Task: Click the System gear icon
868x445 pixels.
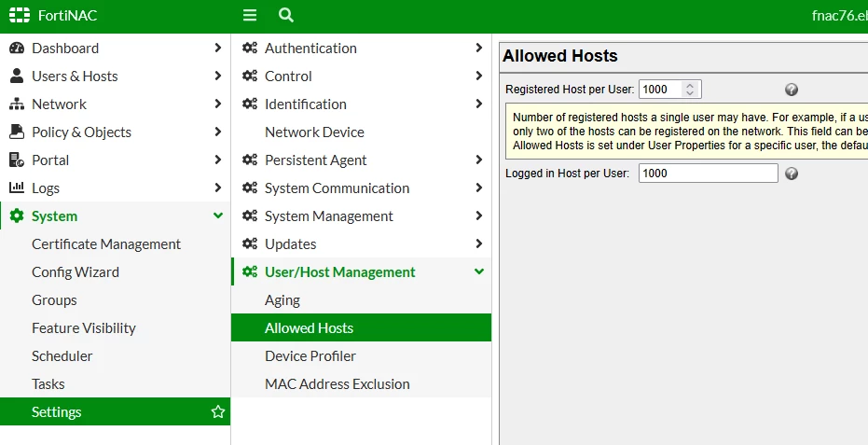Action: pyautogui.click(x=17, y=216)
